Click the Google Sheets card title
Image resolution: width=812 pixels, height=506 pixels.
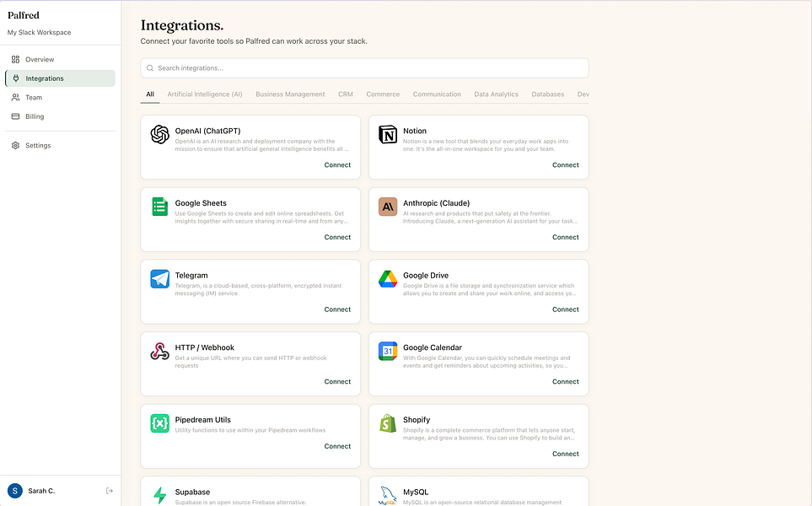(201, 203)
